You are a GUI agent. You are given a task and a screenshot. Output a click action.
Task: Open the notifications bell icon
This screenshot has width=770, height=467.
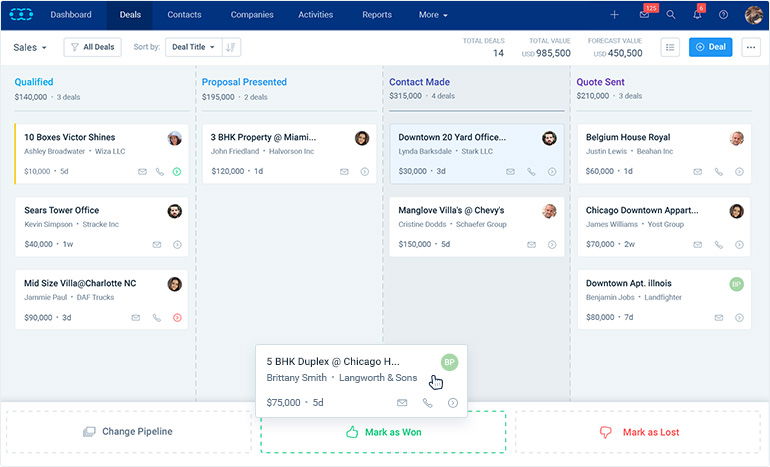pos(697,15)
